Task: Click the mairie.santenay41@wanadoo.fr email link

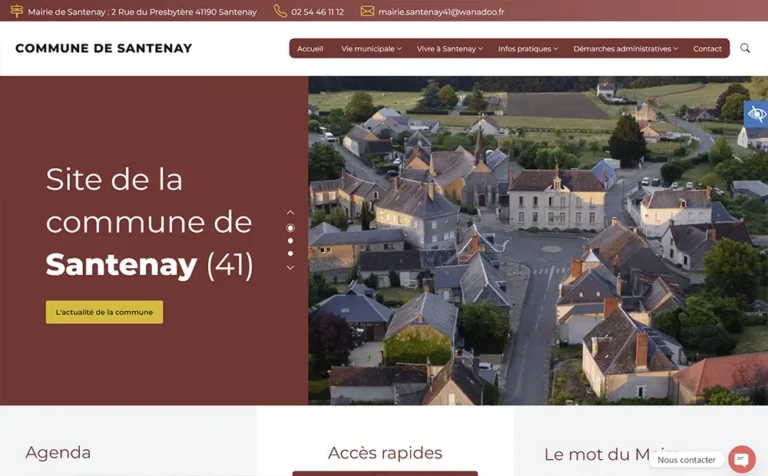Action: 441,12
